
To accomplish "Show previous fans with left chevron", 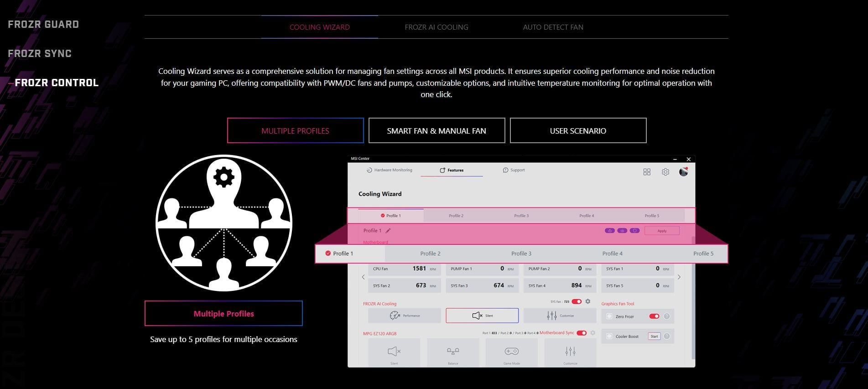I will click(363, 277).
